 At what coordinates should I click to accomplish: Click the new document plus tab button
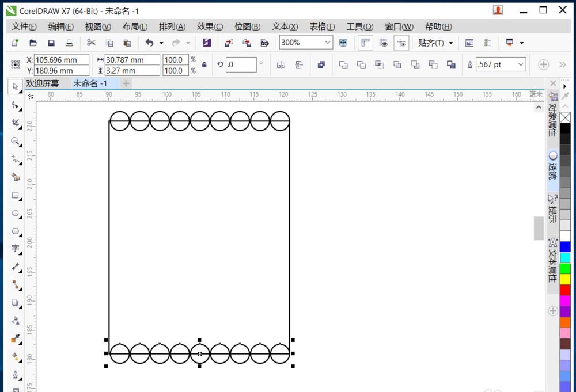126,83
